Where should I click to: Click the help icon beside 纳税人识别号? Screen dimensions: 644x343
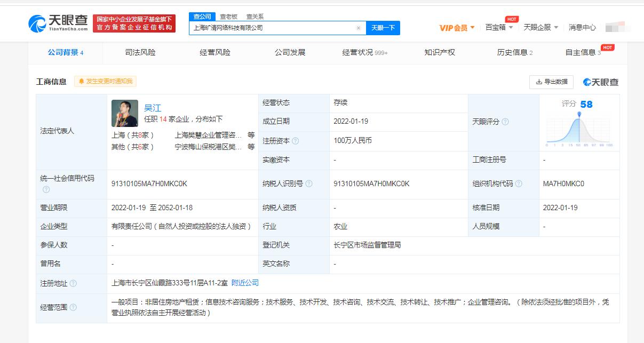click(309, 184)
